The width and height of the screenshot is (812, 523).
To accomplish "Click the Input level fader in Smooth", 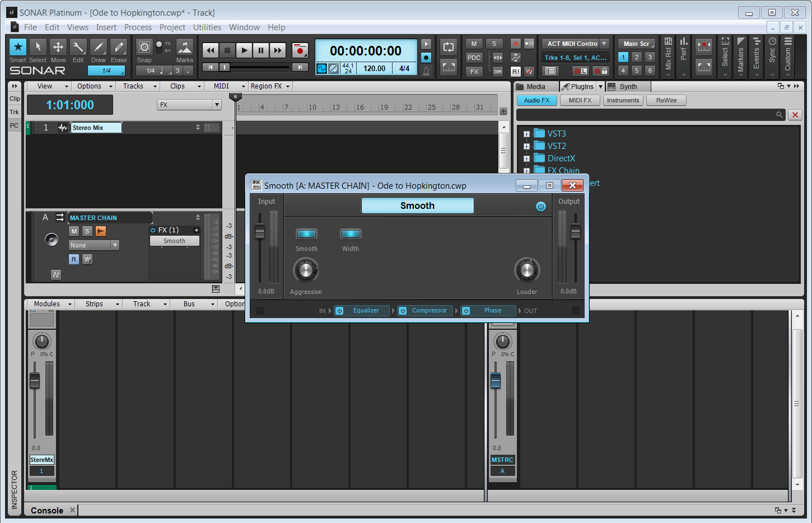I will (x=260, y=231).
